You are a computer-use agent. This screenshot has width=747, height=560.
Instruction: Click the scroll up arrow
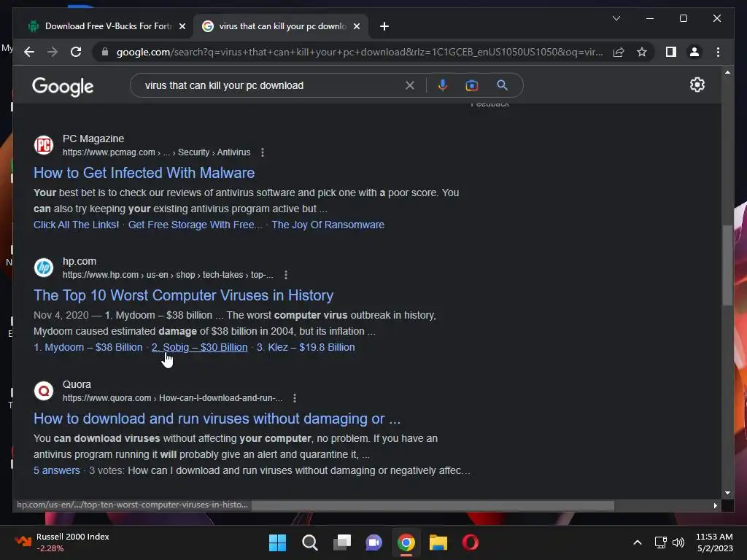click(727, 72)
